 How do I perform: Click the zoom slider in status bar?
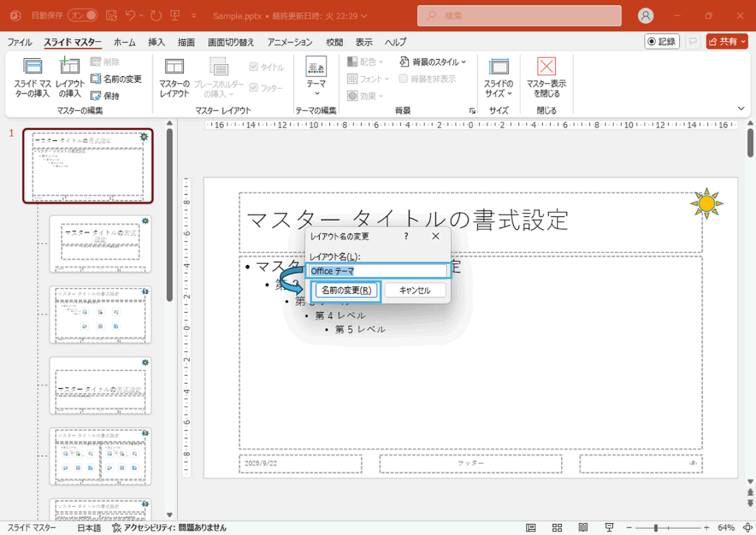(656, 528)
